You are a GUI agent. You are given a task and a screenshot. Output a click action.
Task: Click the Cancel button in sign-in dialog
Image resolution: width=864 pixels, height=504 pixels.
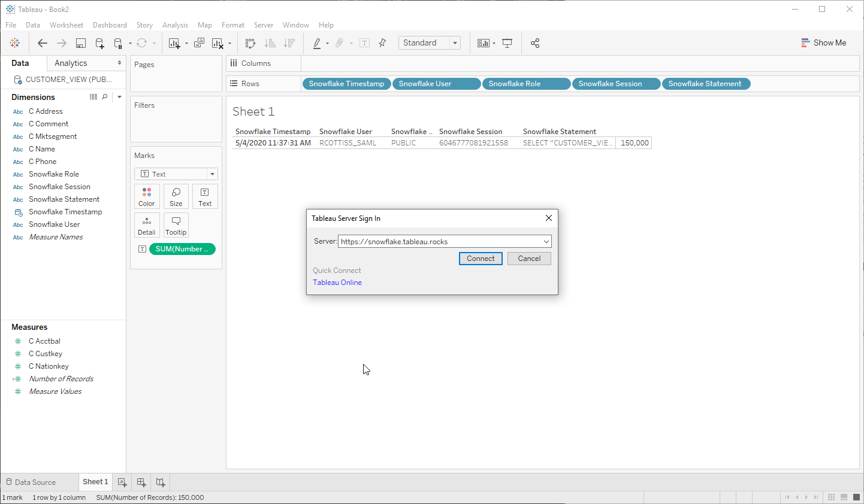[529, 259]
